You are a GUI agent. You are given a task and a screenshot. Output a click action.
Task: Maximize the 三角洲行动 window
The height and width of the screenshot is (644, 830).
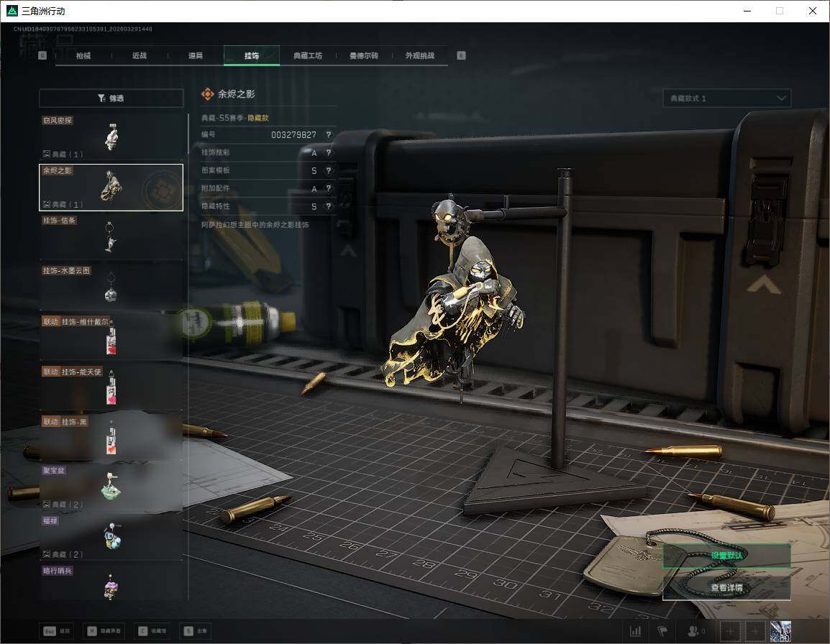click(780, 11)
